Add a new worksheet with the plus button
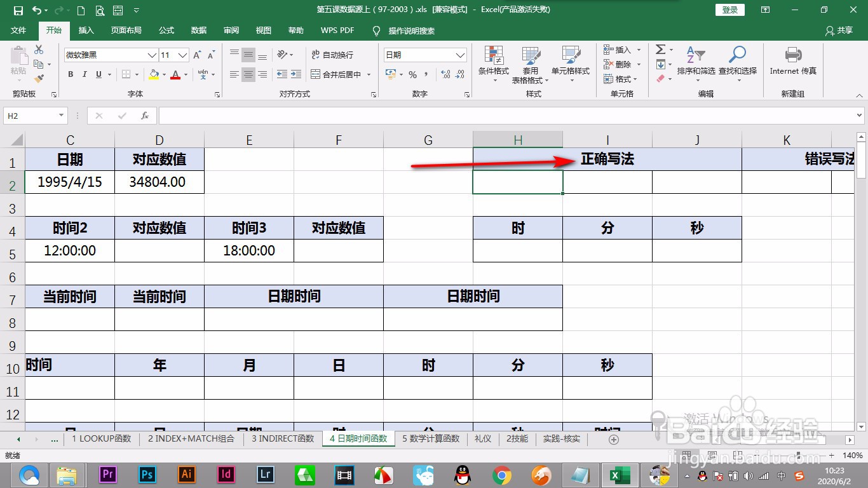The width and height of the screenshot is (868, 488). pos(612,438)
